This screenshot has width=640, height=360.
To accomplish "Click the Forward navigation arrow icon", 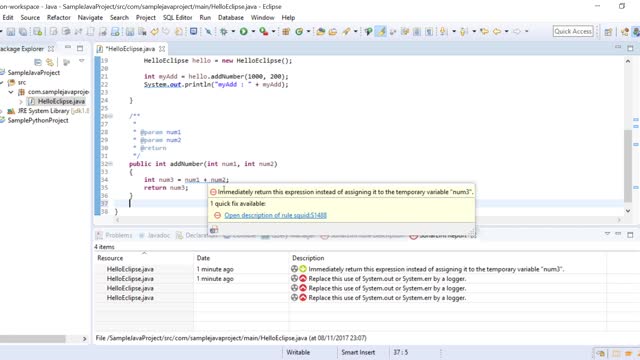I will [x=517, y=31].
